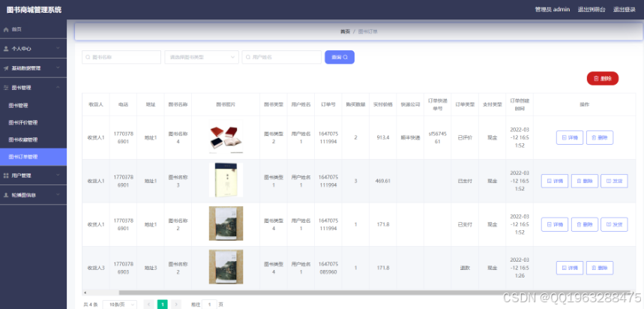This screenshot has height=309, width=644.
Task: Click the 快递公司 column header
Action: click(410, 104)
